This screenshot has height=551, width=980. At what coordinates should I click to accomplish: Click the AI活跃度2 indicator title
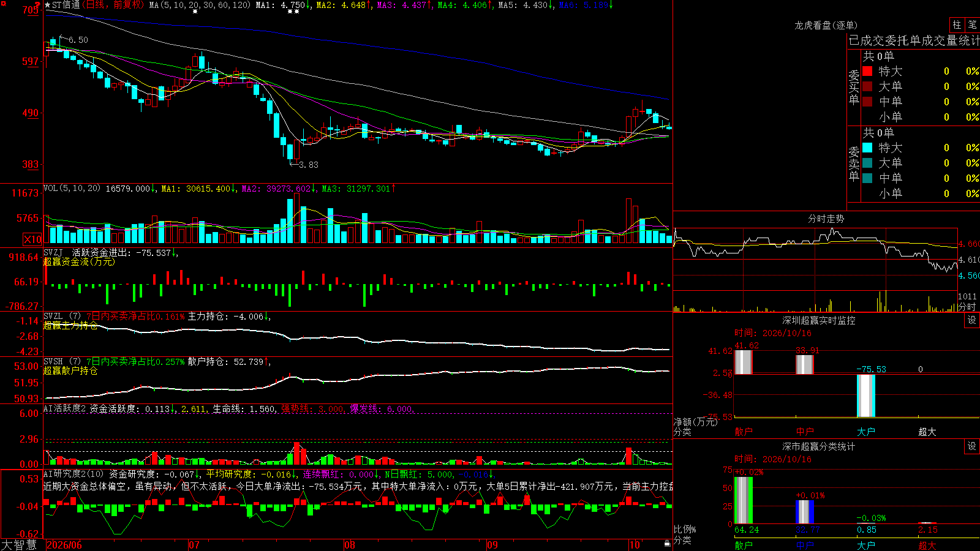point(64,408)
